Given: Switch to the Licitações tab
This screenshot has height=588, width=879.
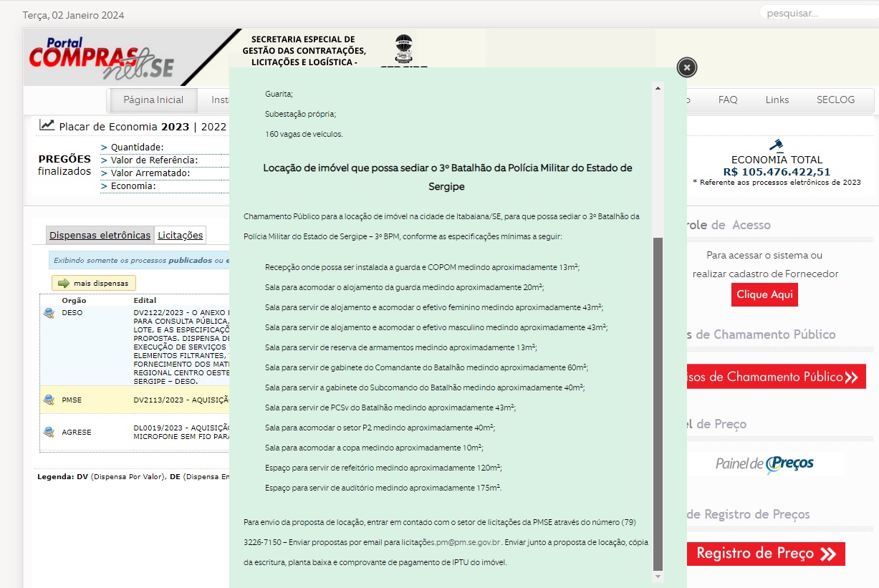Looking at the screenshot, I should [x=181, y=235].
